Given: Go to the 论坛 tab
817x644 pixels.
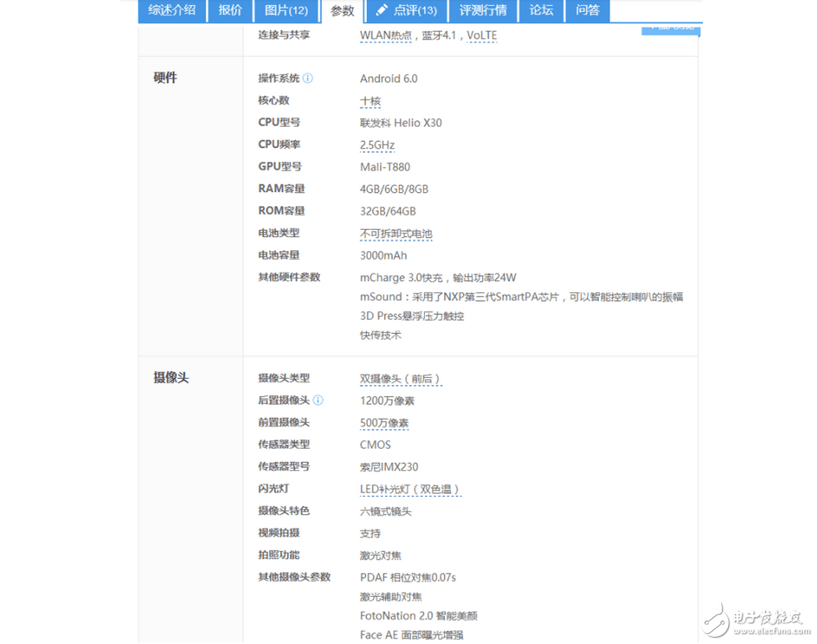Looking at the screenshot, I should click(x=541, y=11).
